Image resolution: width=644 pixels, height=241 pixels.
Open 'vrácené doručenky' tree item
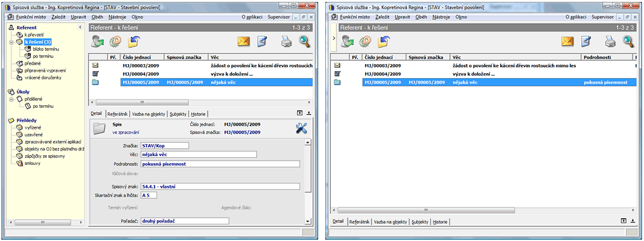click(x=42, y=77)
